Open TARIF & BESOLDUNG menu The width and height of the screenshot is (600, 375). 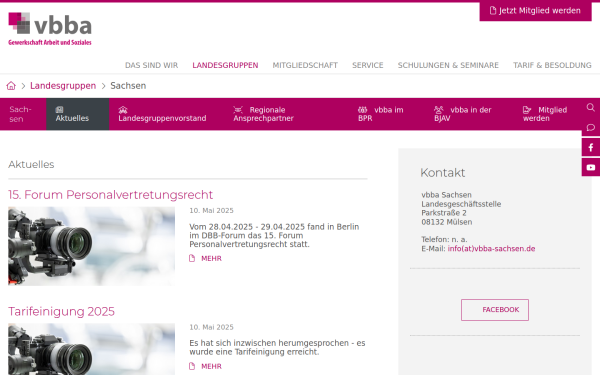pos(552,65)
